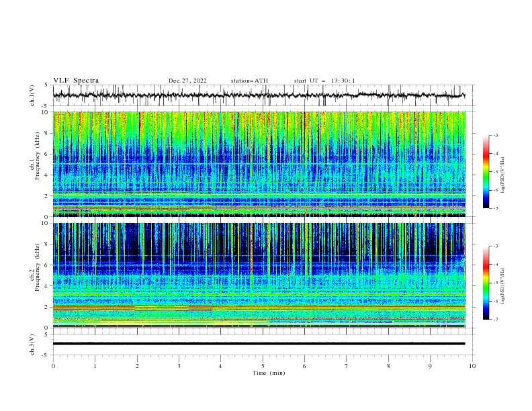Click the "-3" tick on ch.1 color bar
Image resolution: width=532 pixels, height=411 pixels.
[x=495, y=135]
